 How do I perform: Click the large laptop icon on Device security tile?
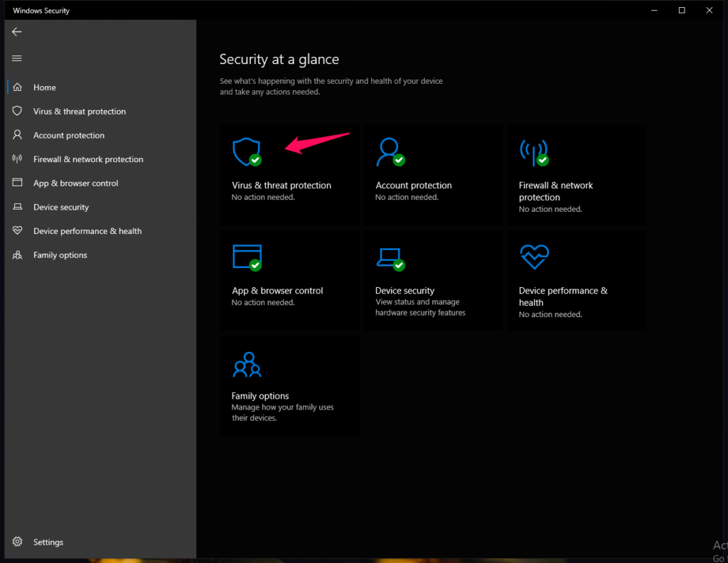390,259
